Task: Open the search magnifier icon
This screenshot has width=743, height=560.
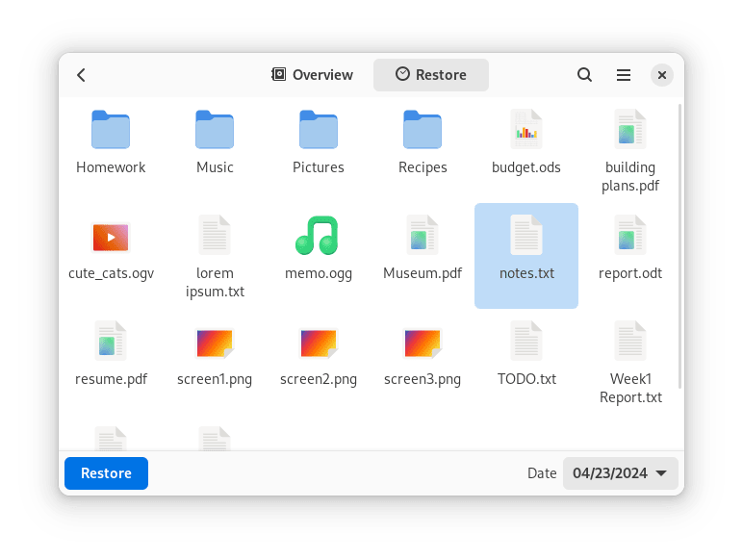Action: click(584, 75)
